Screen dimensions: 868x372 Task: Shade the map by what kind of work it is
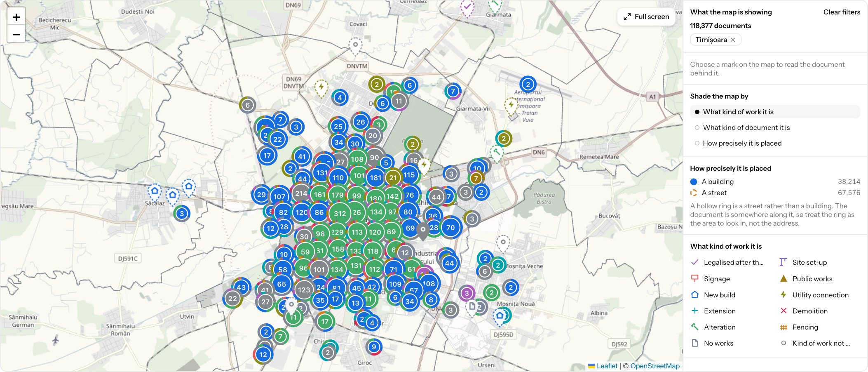click(775, 112)
